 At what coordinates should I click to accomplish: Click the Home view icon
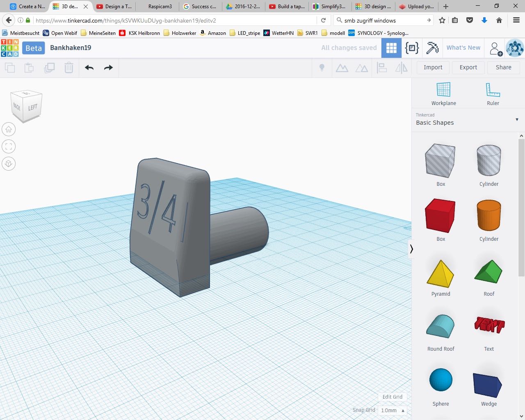click(x=9, y=130)
